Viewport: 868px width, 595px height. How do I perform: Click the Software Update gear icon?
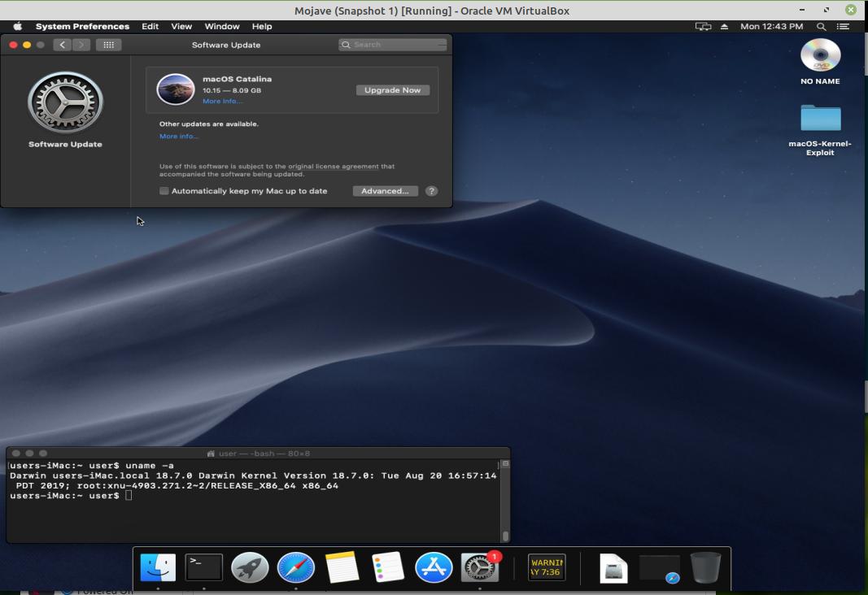pos(65,102)
